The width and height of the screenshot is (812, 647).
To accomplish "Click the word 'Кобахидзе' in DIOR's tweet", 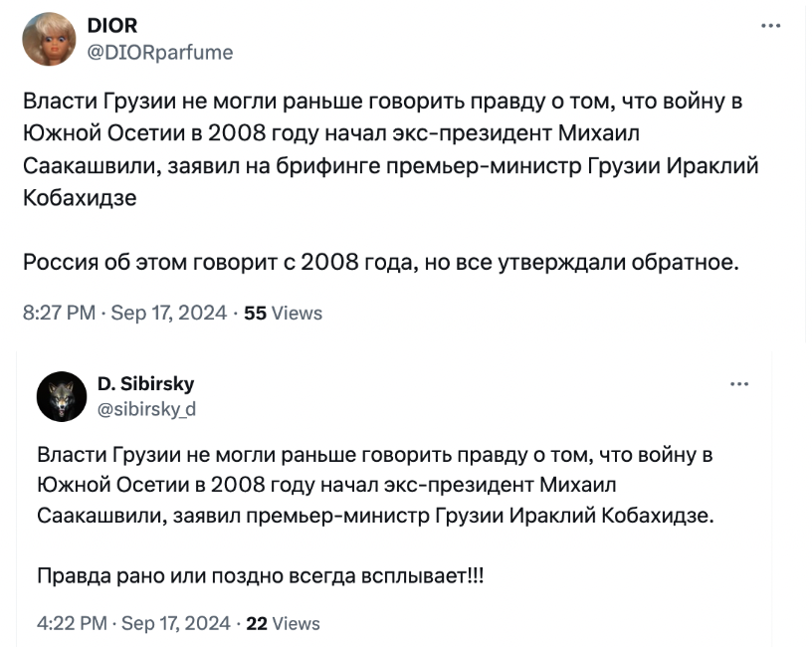I will click(80, 198).
